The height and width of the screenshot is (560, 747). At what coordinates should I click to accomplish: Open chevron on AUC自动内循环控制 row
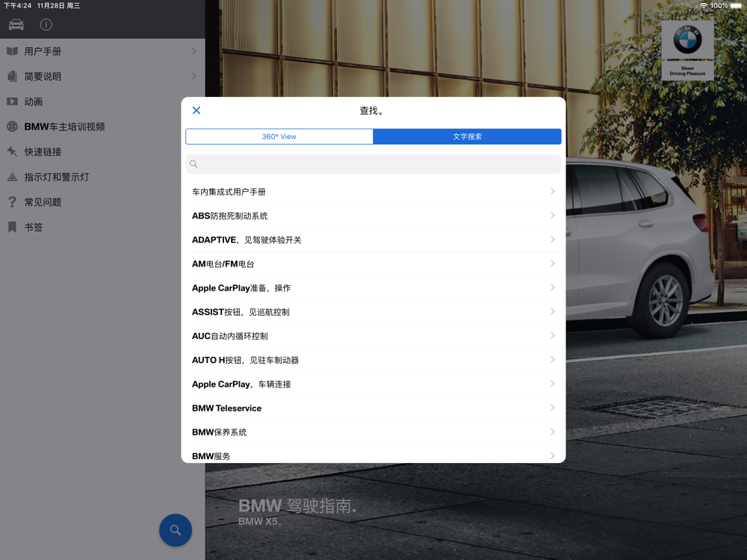pyautogui.click(x=553, y=336)
